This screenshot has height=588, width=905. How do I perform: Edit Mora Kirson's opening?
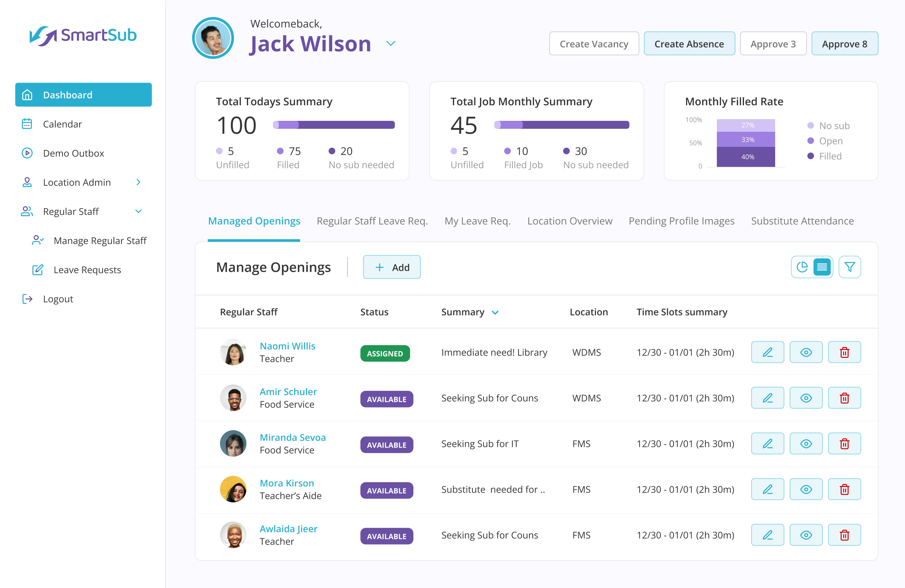(x=767, y=490)
